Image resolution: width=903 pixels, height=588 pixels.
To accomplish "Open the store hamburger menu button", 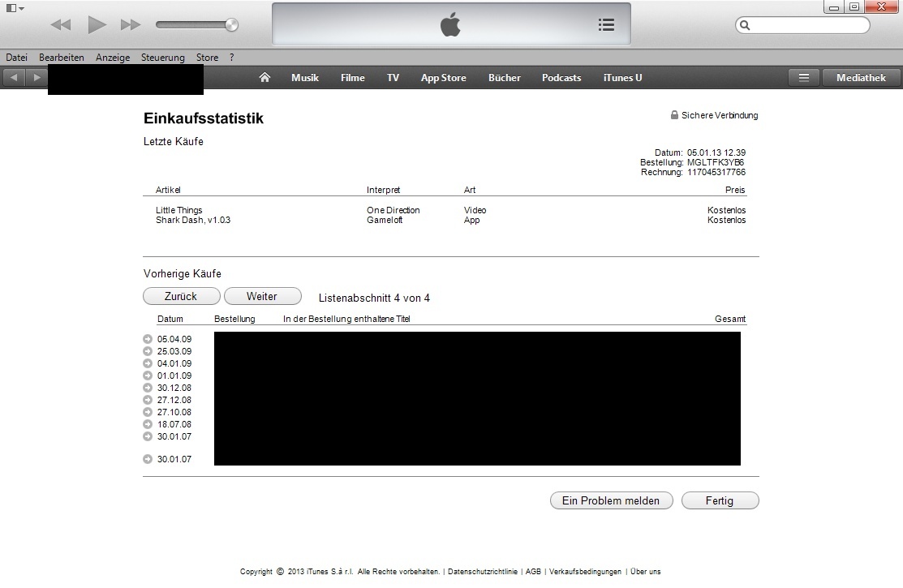I will pos(804,77).
